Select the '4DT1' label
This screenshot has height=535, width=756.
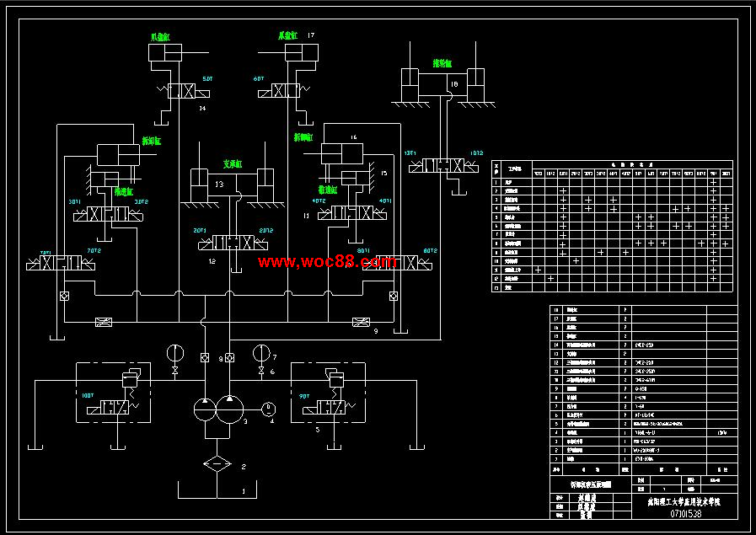(x=386, y=201)
